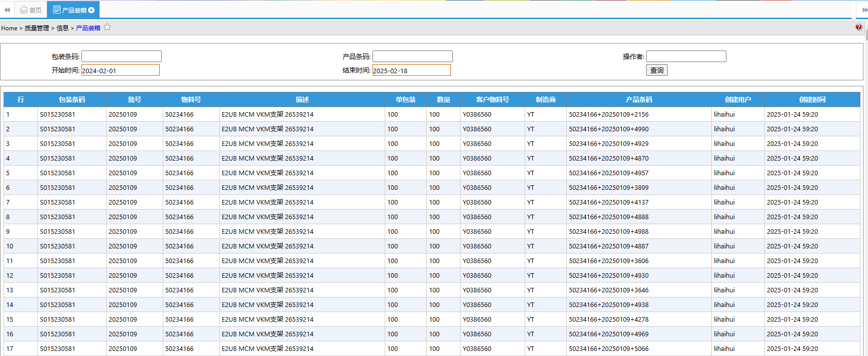Click row number 14 in the 行 column

(10, 305)
